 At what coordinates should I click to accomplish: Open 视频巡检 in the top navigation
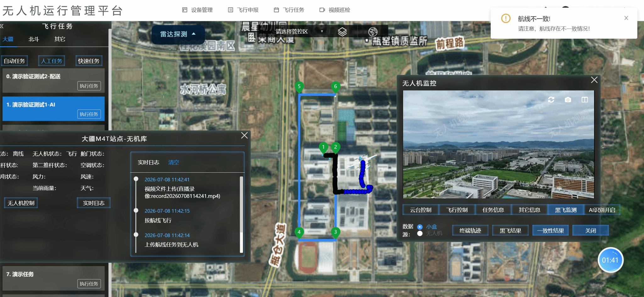click(335, 10)
